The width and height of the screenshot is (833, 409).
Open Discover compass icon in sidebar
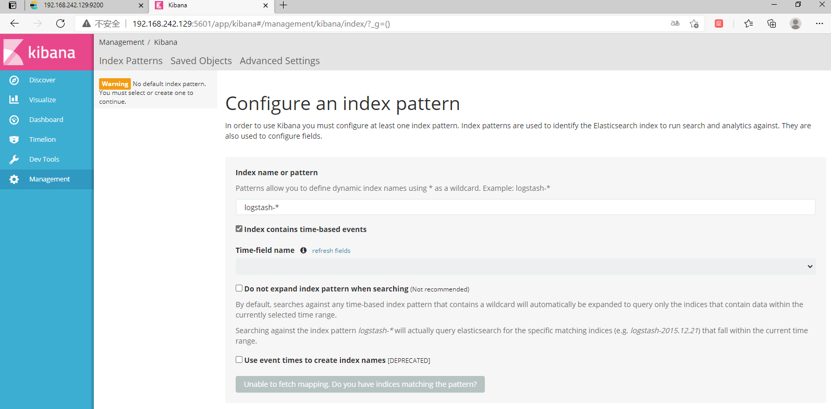(14, 80)
